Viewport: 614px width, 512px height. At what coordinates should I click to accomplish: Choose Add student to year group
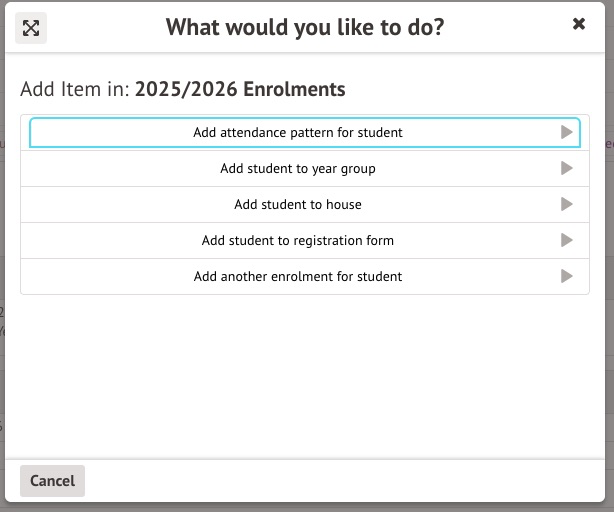point(298,168)
